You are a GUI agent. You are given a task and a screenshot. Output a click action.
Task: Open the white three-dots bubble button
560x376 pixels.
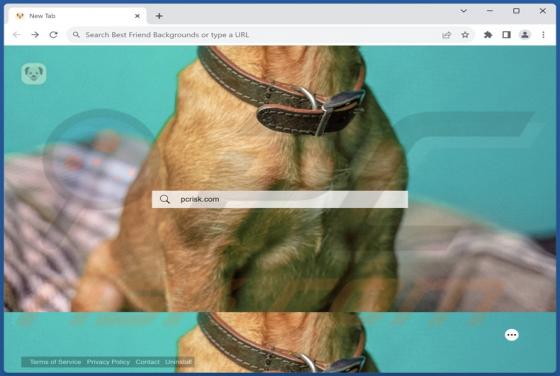512,335
